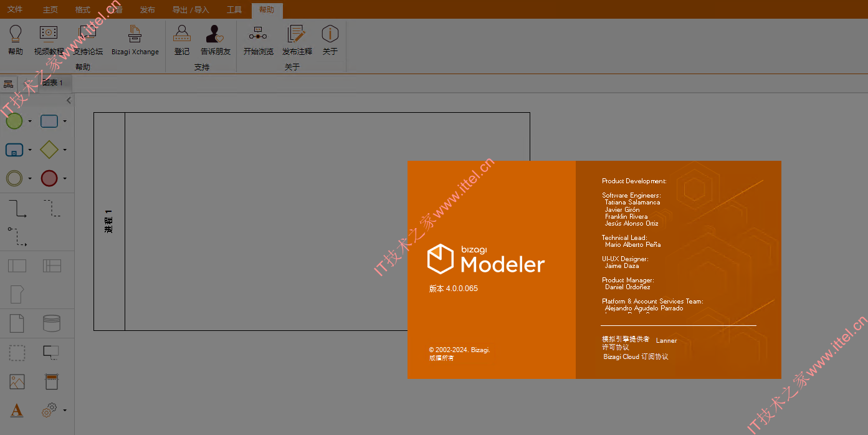Select the sub-process shape

pyautogui.click(x=14, y=150)
